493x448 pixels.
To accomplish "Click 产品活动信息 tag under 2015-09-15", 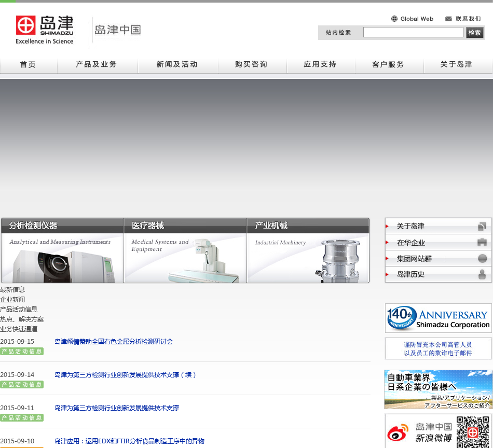I will pos(22,351).
